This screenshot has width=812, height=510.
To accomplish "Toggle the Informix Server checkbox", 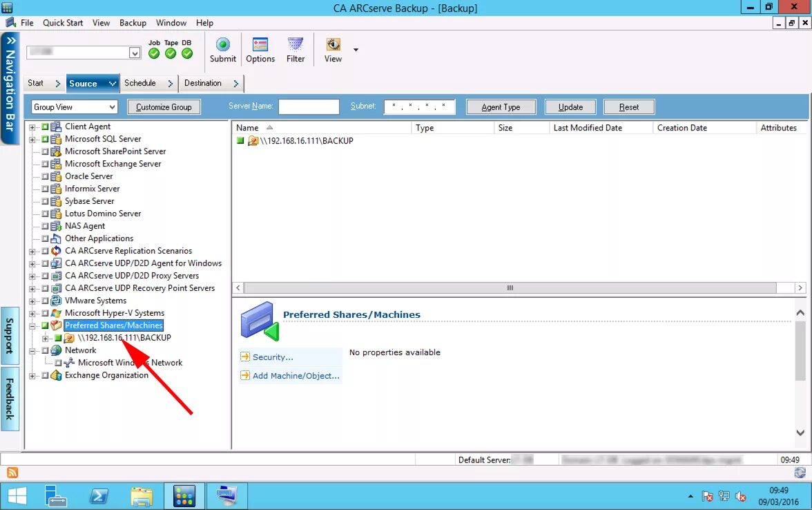I will 45,189.
